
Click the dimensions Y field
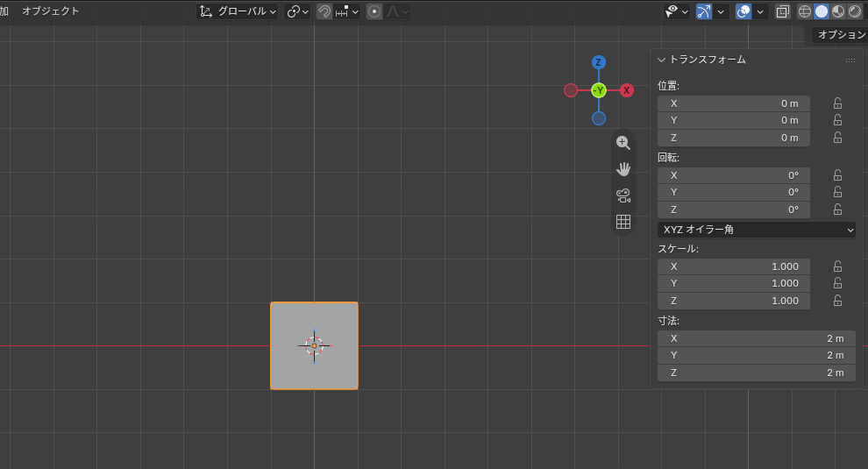[x=756, y=356]
